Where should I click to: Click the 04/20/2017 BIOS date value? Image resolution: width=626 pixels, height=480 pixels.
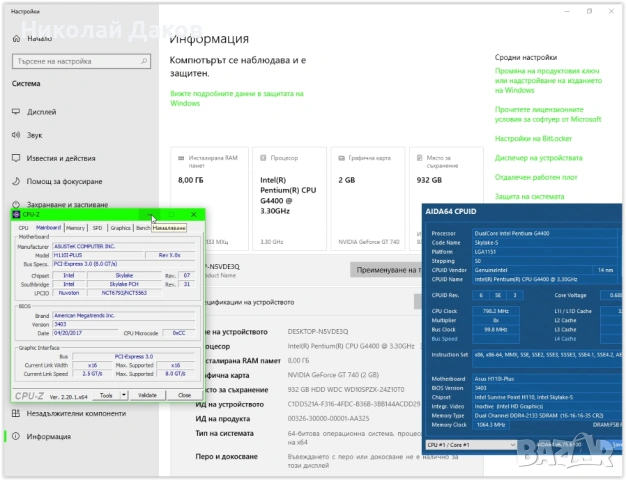[85, 333]
